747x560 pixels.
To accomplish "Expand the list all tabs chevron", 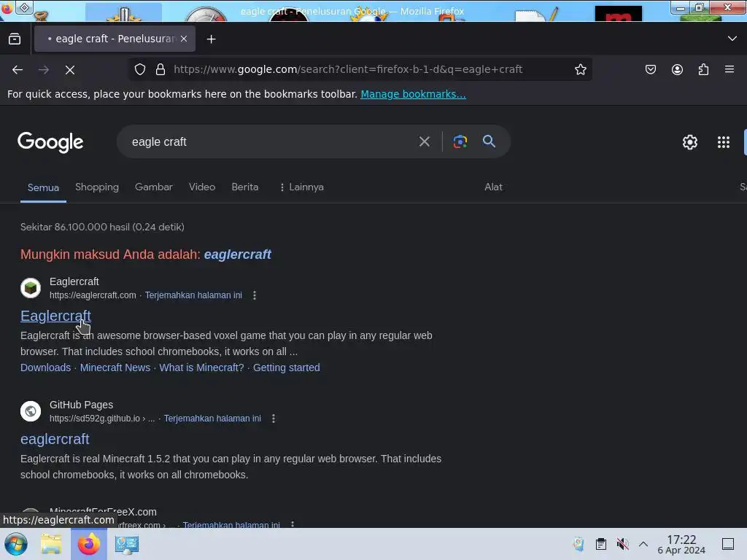I will (x=732, y=39).
